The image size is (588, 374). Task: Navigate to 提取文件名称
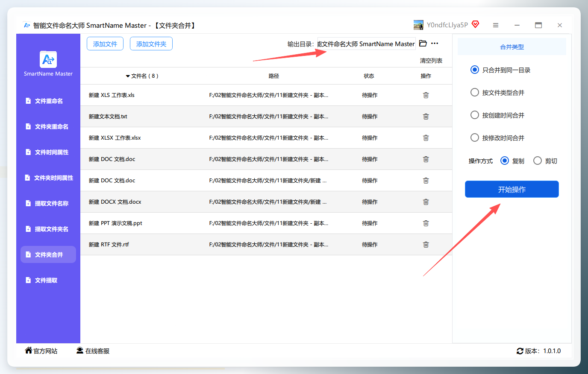coord(48,204)
